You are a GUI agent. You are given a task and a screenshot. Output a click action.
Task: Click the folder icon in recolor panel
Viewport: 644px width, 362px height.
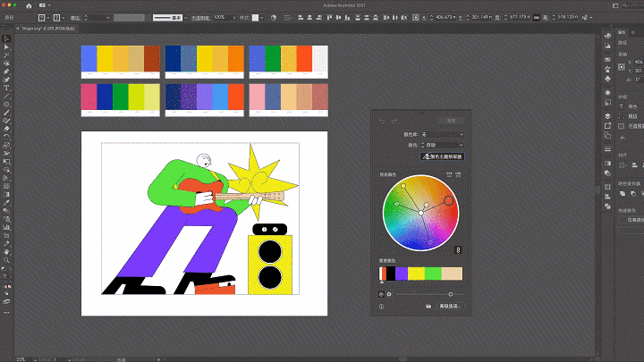click(428, 307)
